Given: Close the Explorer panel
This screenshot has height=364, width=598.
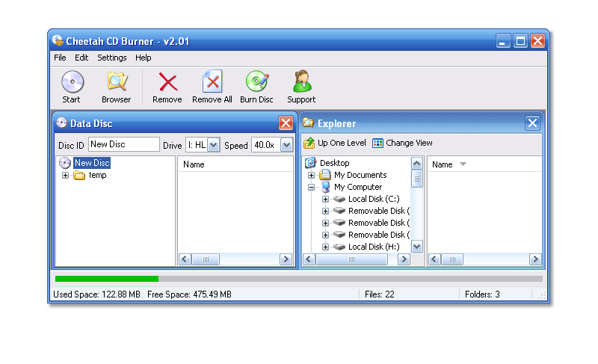Looking at the screenshot, I should coord(532,123).
